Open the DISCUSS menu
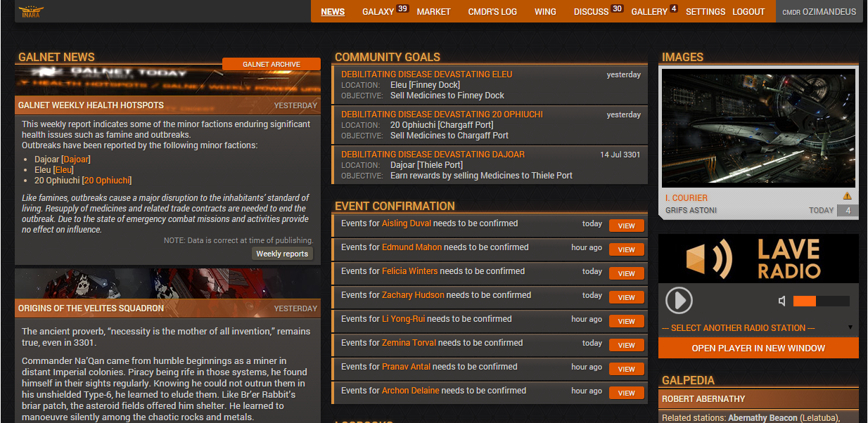868x423 pixels. click(591, 12)
